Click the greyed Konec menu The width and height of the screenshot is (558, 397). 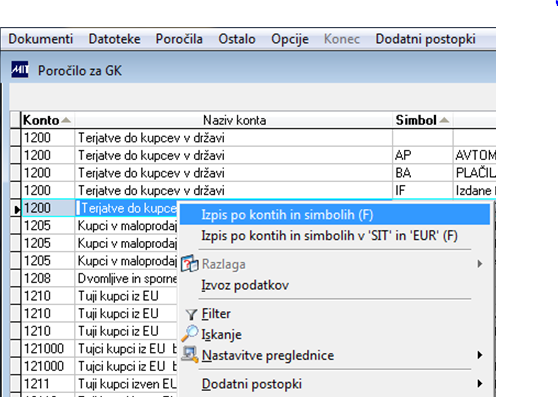[x=342, y=39]
